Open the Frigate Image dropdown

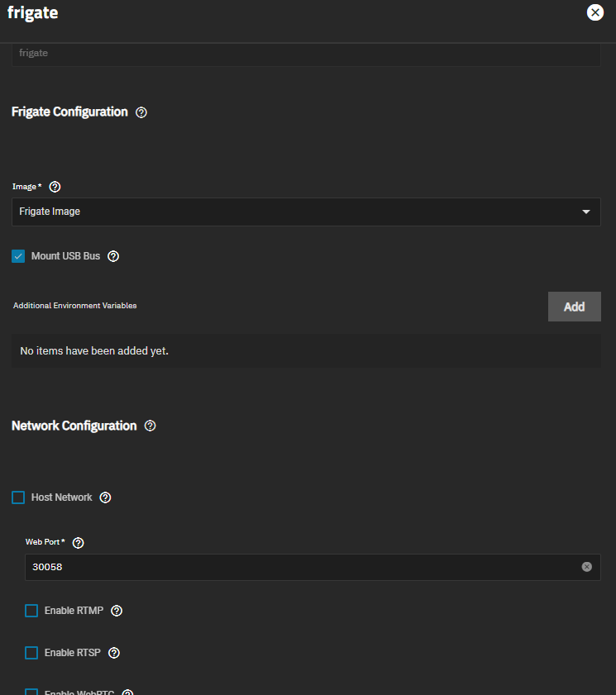point(306,212)
